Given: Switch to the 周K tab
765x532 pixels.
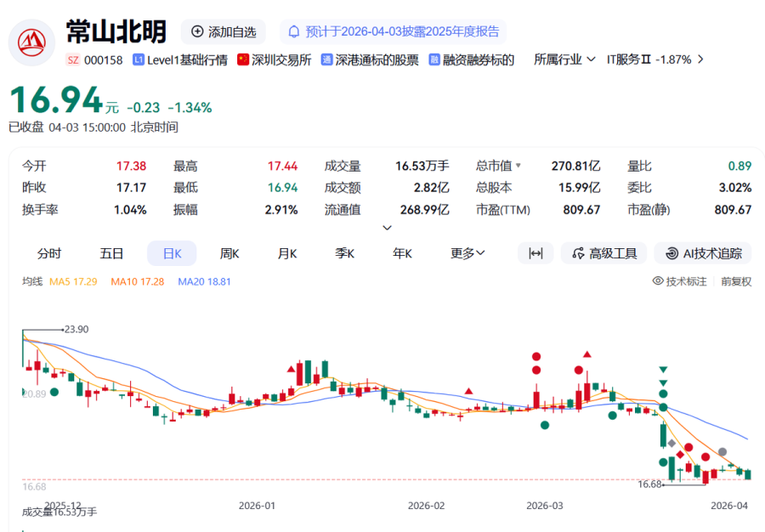Looking at the screenshot, I should click(x=229, y=253).
